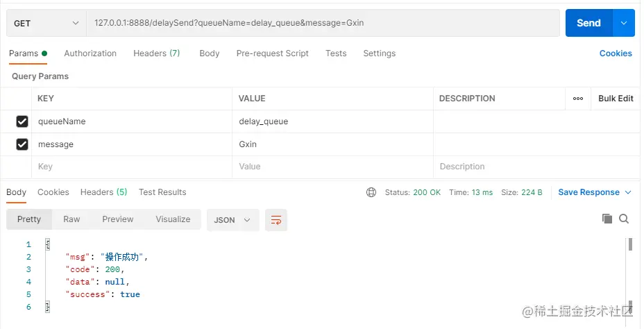Open the Authorization tab

[x=90, y=53]
